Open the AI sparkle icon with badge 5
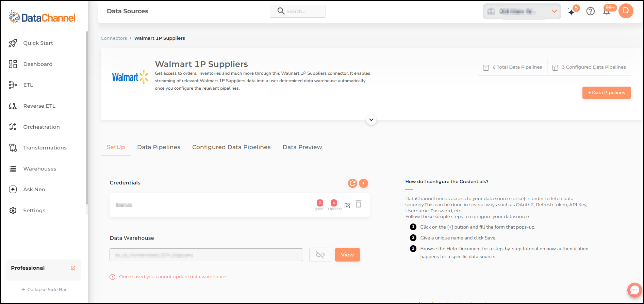644x304 pixels. click(572, 12)
